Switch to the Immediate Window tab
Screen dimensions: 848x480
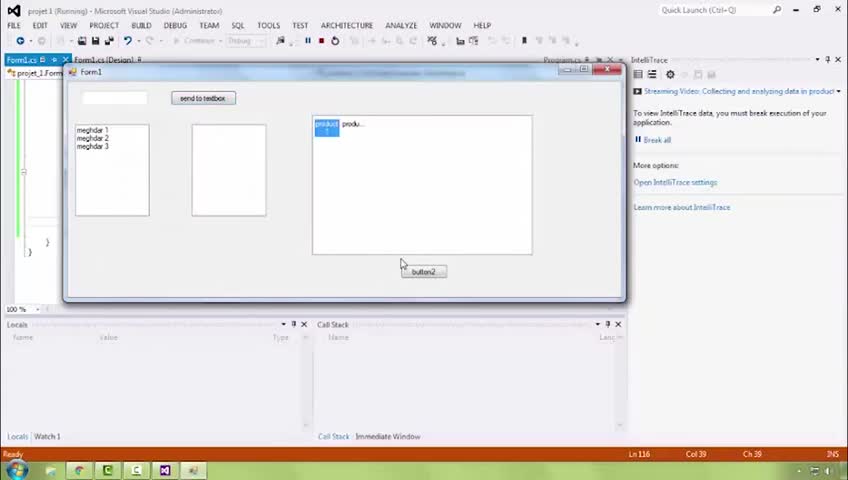388,436
